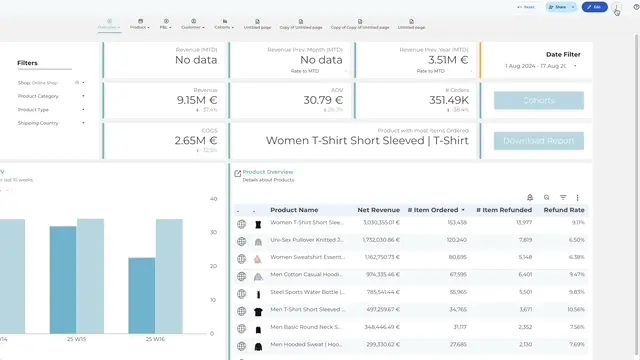This screenshot has height=360, width=640.
Task: Click the alert bell icon above table
Action: (530, 198)
